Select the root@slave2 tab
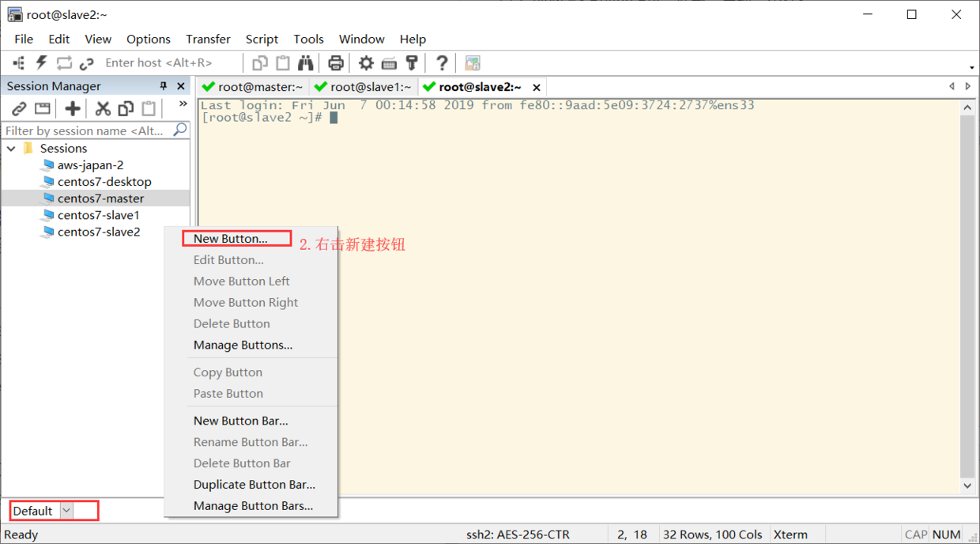 click(x=480, y=87)
